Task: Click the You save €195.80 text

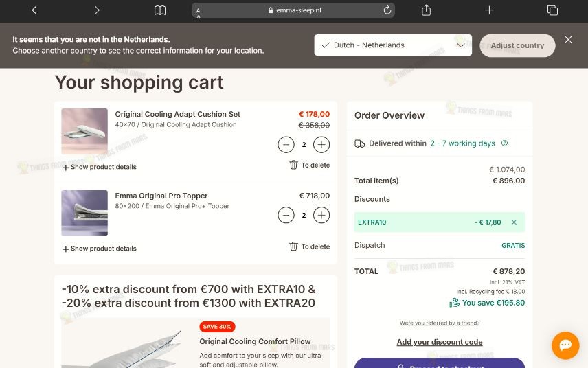Action: click(493, 303)
